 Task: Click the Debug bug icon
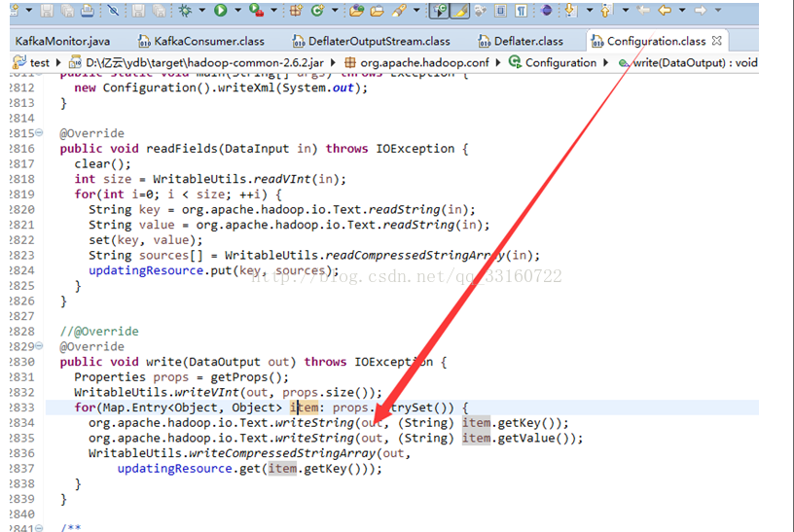[185, 10]
